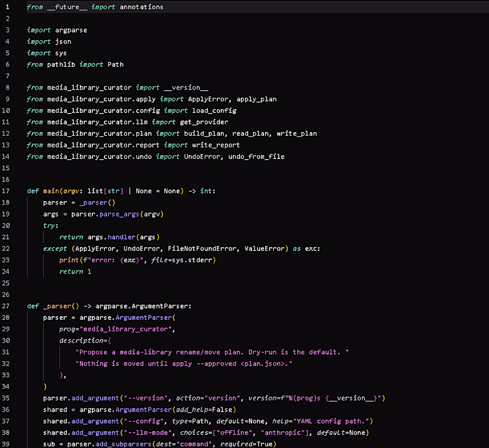489x448 pixels.
Task: Click the "required" keyword on line 39
Action: pyautogui.click(x=236, y=444)
